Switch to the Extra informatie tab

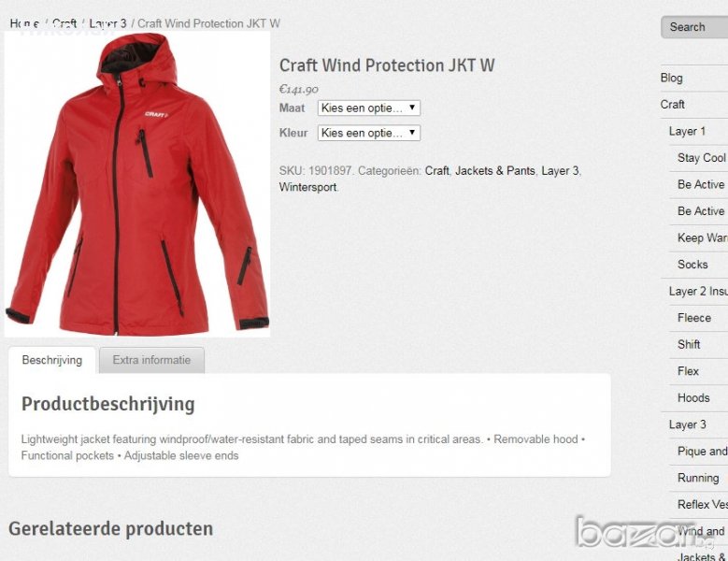pos(151,360)
